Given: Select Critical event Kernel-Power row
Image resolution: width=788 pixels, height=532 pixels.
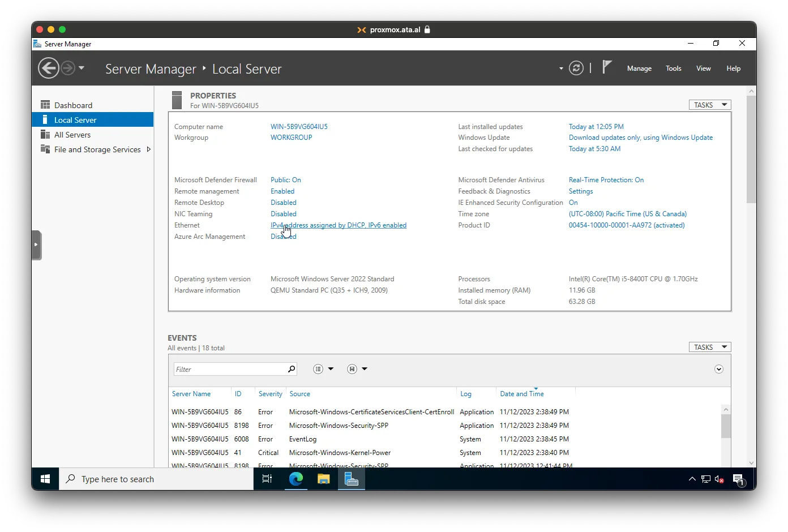Looking at the screenshot, I should (x=445, y=453).
